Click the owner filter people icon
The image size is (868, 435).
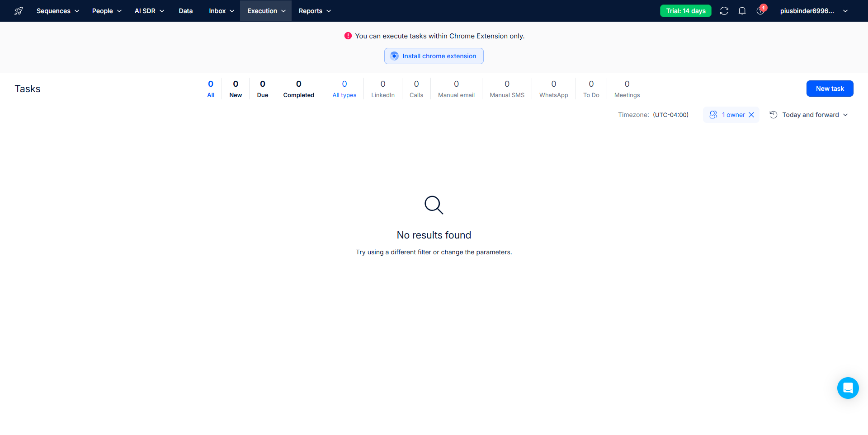713,115
